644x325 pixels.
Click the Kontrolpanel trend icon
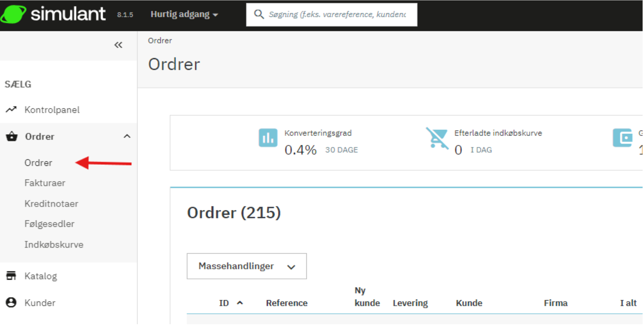11,109
